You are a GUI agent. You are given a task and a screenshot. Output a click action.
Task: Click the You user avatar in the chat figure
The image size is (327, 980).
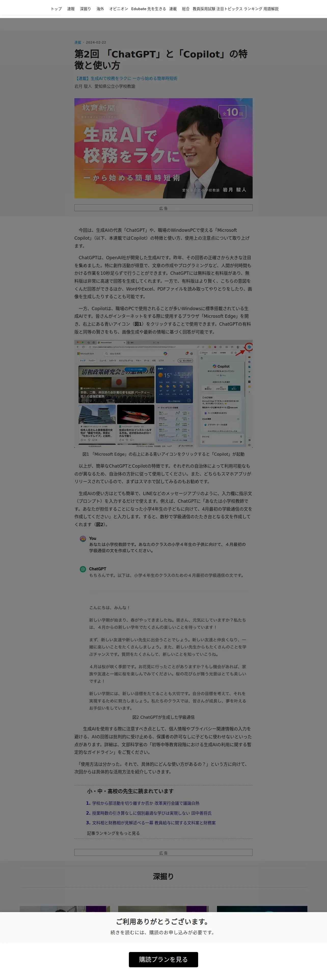pyautogui.click(x=83, y=539)
